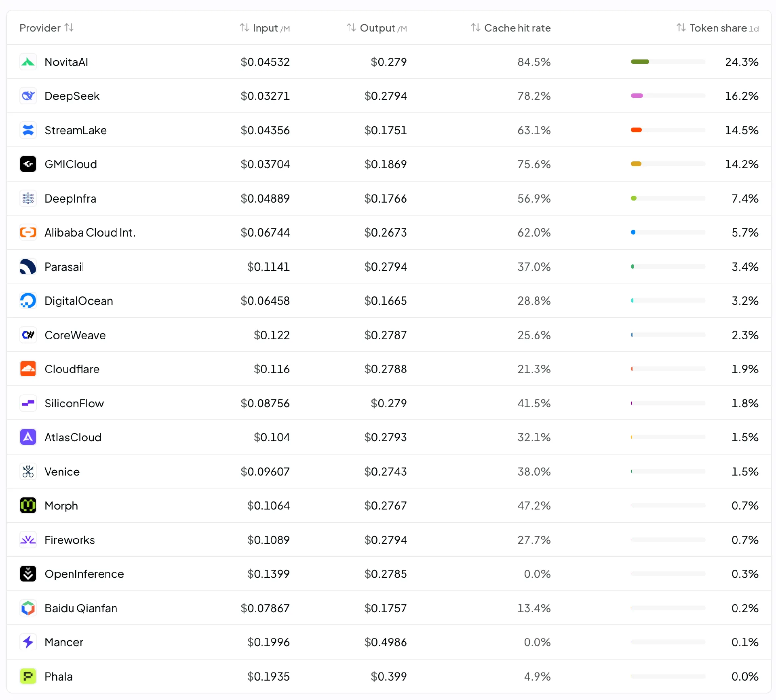Sort by Output price per million
The image size is (776, 700).
[x=377, y=28]
